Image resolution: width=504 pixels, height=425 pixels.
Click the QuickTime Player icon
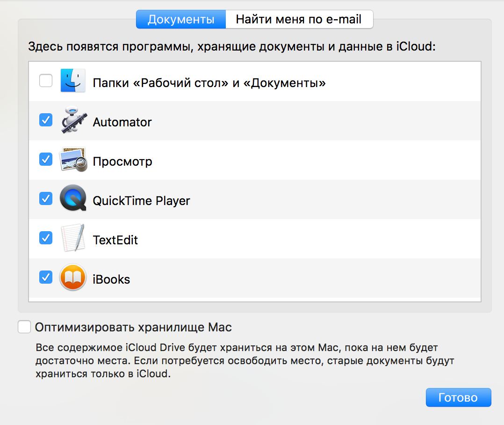tap(73, 198)
